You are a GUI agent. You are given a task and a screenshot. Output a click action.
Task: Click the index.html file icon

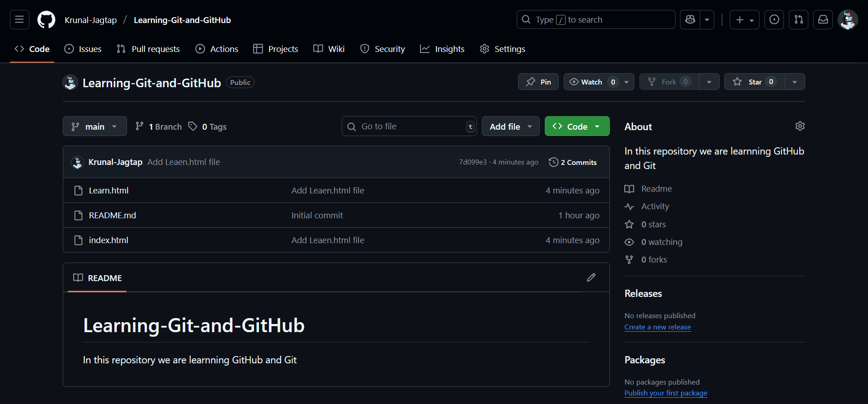pyautogui.click(x=78, y=240)
